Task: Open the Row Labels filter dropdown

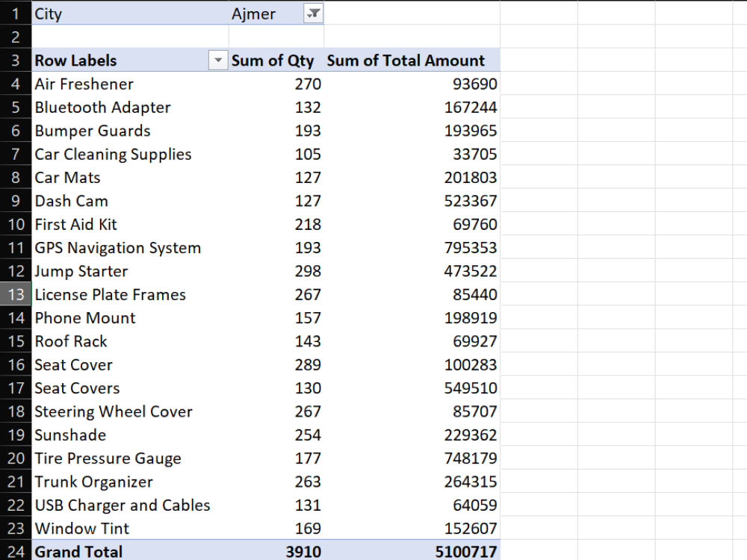Action: (217, 60)
